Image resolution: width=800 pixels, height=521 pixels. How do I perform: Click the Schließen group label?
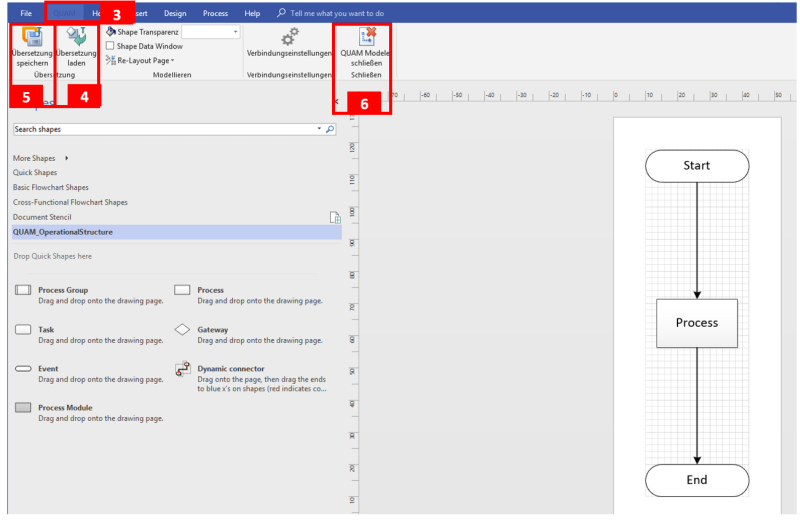pos(366,75)
